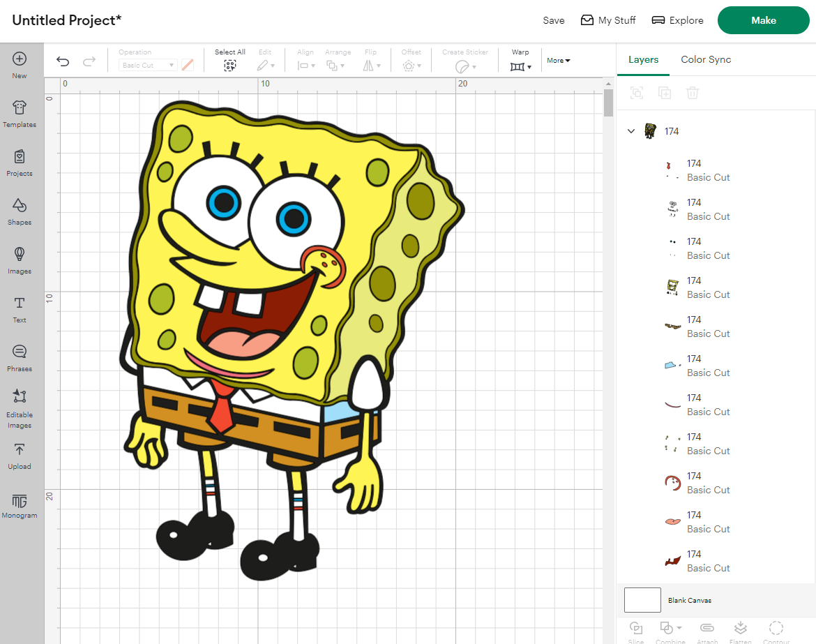Screen dimensions: 816x644
Task: Click the canvas vertical scrollbar thumb
Action: pos(608,103)
